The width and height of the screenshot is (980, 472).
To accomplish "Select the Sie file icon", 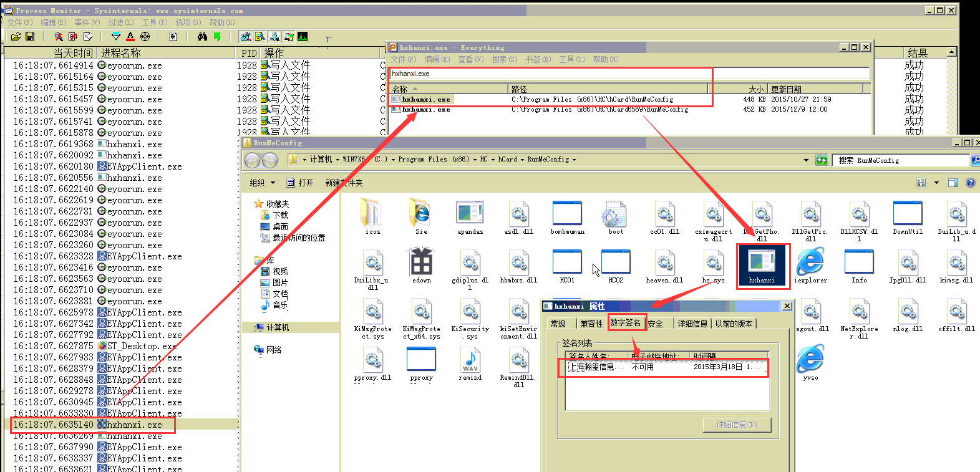I will [422, 218].
